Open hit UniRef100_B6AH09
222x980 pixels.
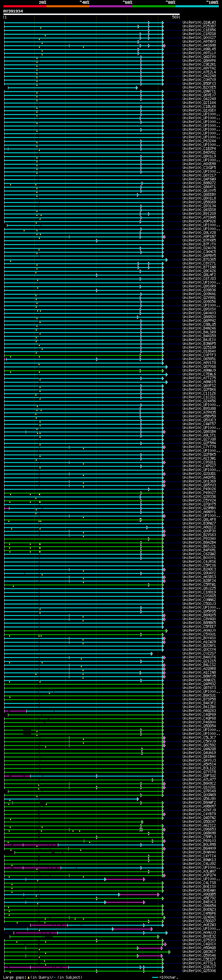coord(199,848)
